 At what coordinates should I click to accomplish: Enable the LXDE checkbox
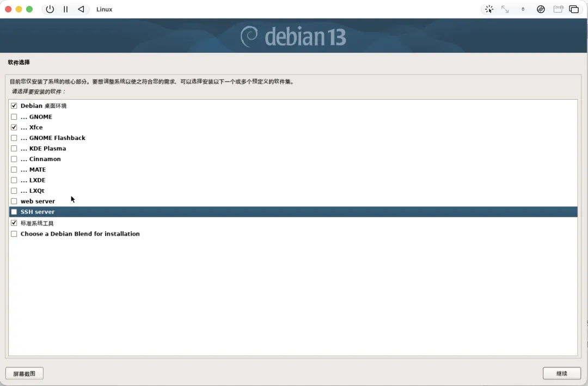click(x=14, y=180)
